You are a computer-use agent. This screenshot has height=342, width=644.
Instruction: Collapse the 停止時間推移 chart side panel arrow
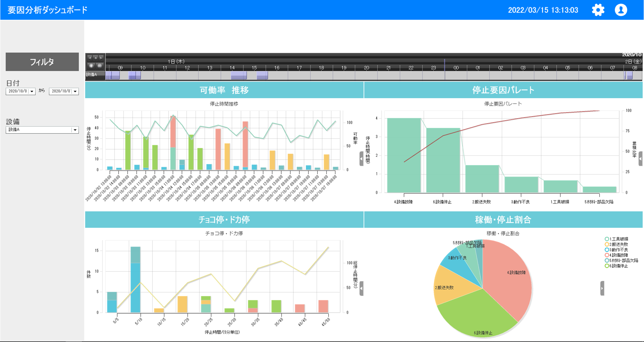pos(361,159)
